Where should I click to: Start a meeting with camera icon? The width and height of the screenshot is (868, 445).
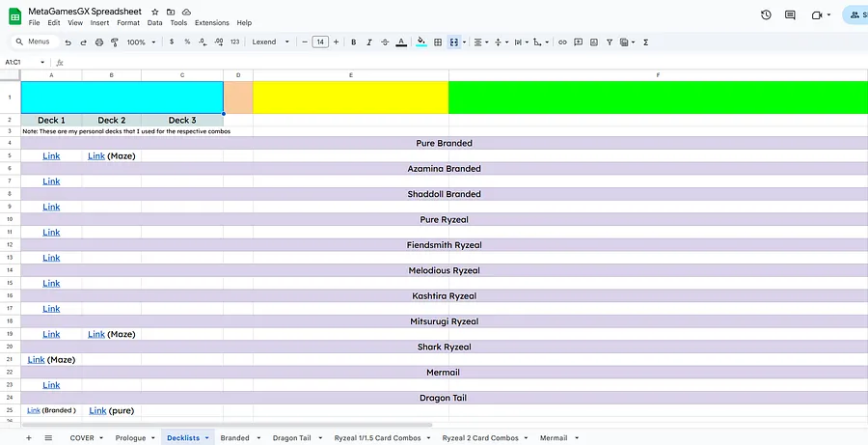817,15
